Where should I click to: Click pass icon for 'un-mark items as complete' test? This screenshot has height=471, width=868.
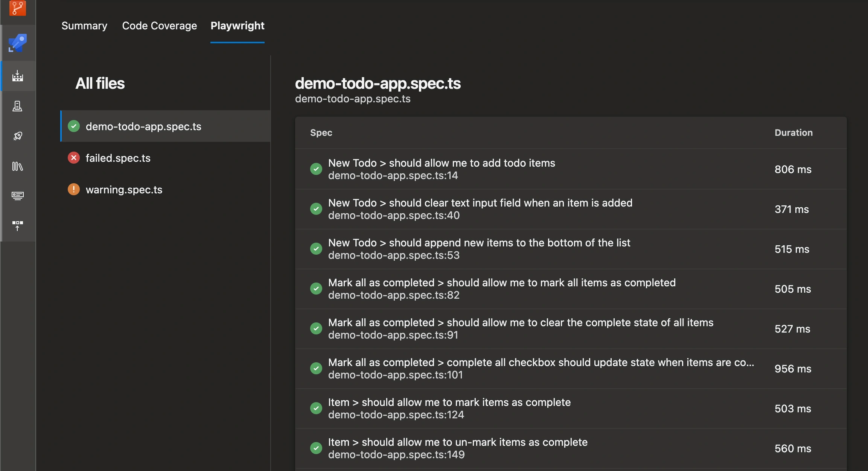pyautogui.click(x=316, y=448)
